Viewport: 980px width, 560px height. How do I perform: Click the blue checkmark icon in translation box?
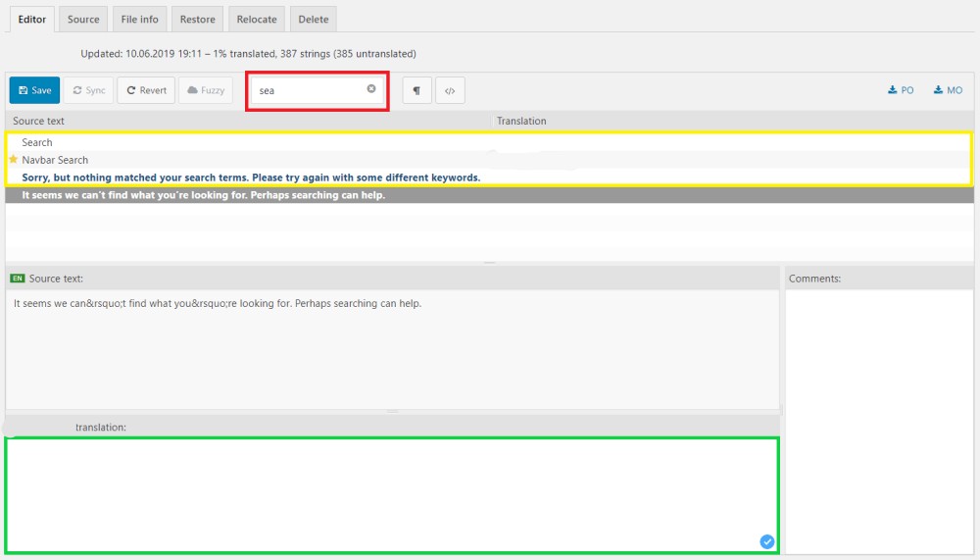pos(766,541)
